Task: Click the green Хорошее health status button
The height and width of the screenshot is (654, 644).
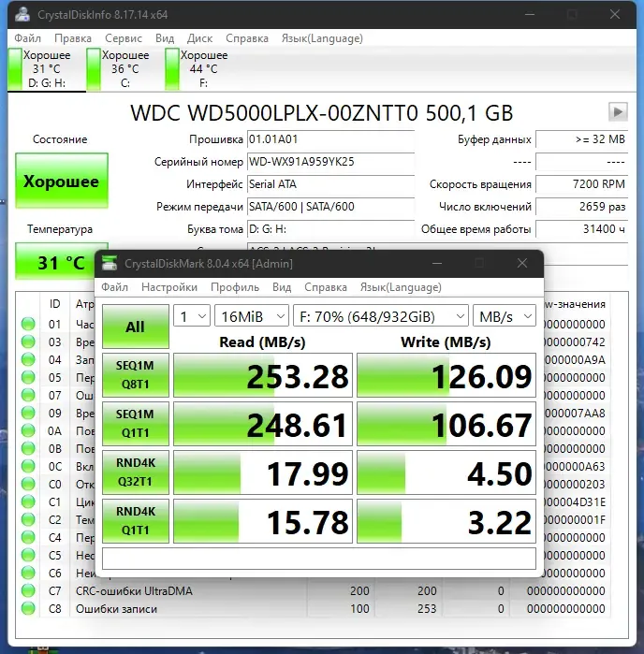Action: pyautogui.click(x=62, y=181)
